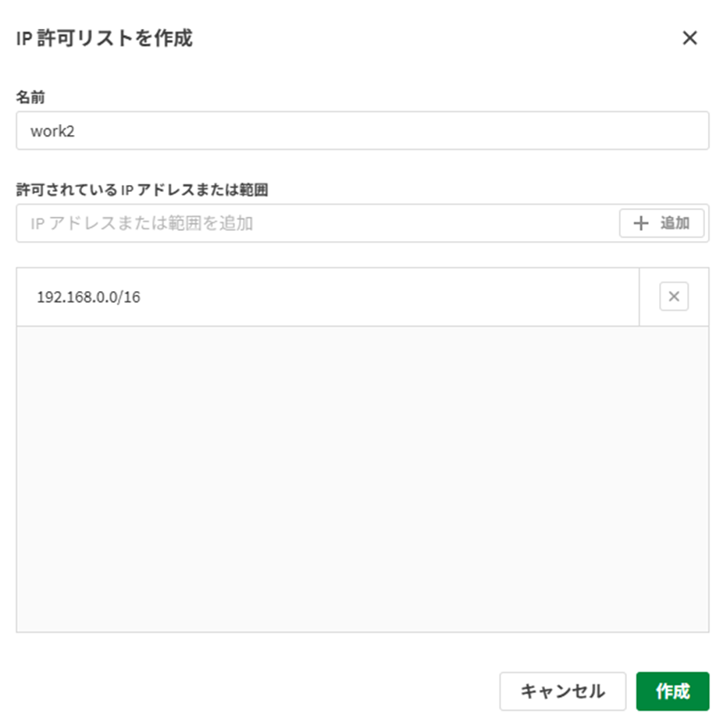
Task: Click the 名前 field label
Action: 30,97
